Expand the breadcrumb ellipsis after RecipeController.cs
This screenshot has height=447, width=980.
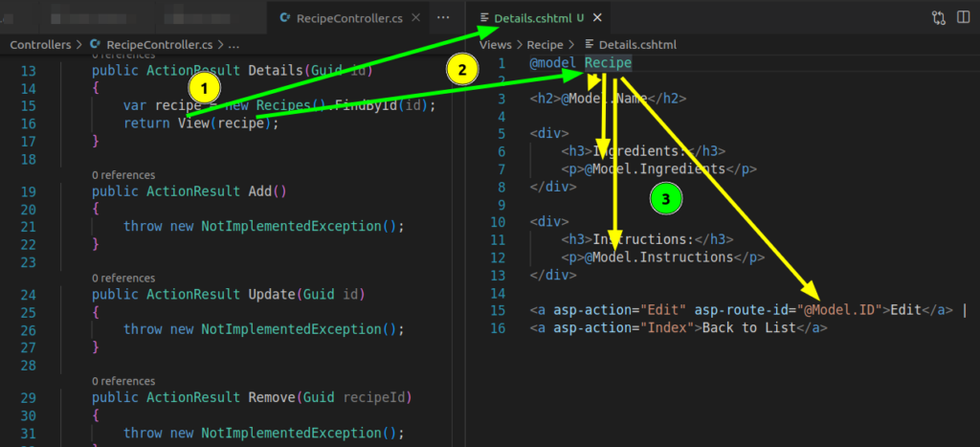[x=234, y=44]
